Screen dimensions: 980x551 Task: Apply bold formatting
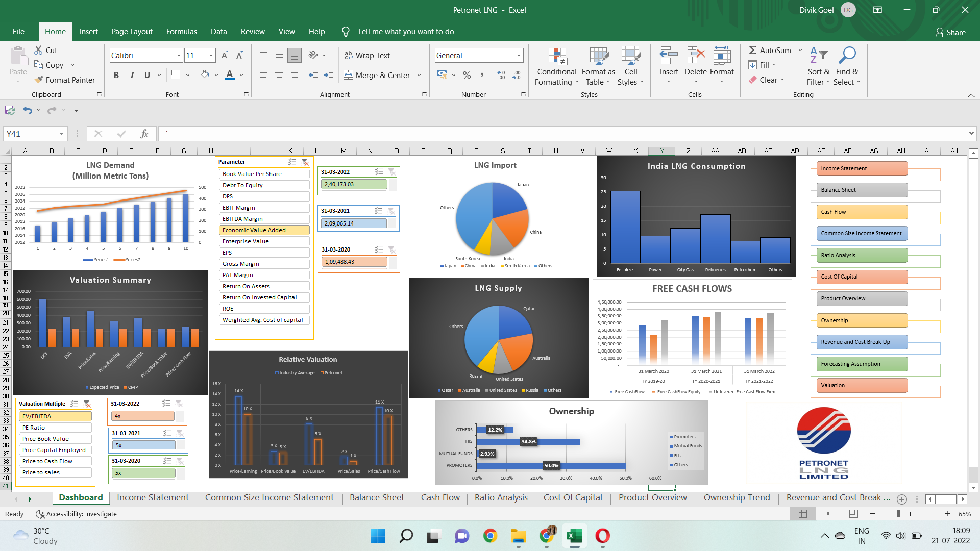click(x=116, y=75)
